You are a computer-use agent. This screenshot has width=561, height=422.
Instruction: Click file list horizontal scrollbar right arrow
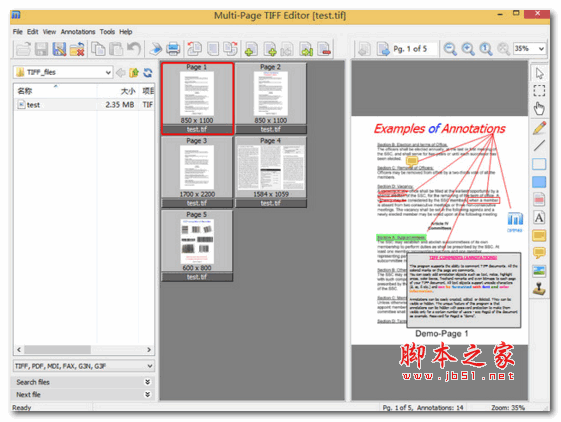(x=149, y=349)
